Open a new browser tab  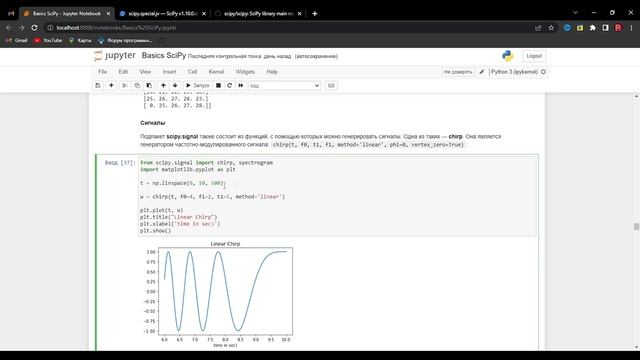[x=315, y=13]
